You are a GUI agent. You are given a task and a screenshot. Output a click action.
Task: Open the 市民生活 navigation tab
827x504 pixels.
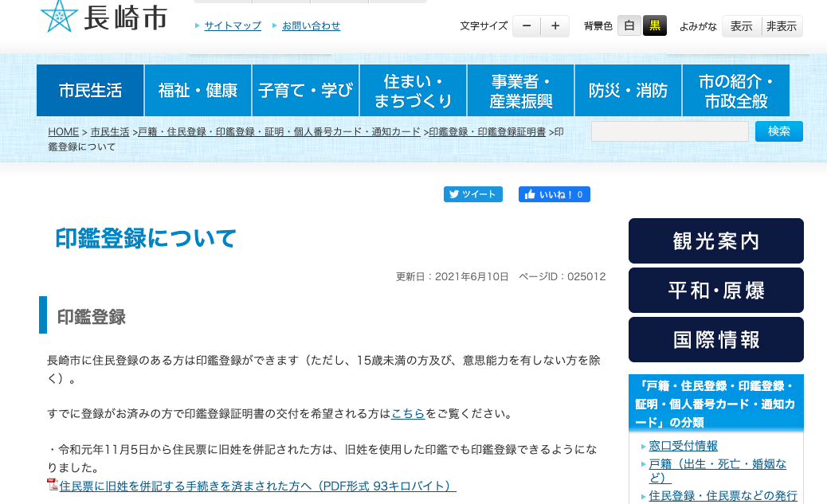coord(90,91)
